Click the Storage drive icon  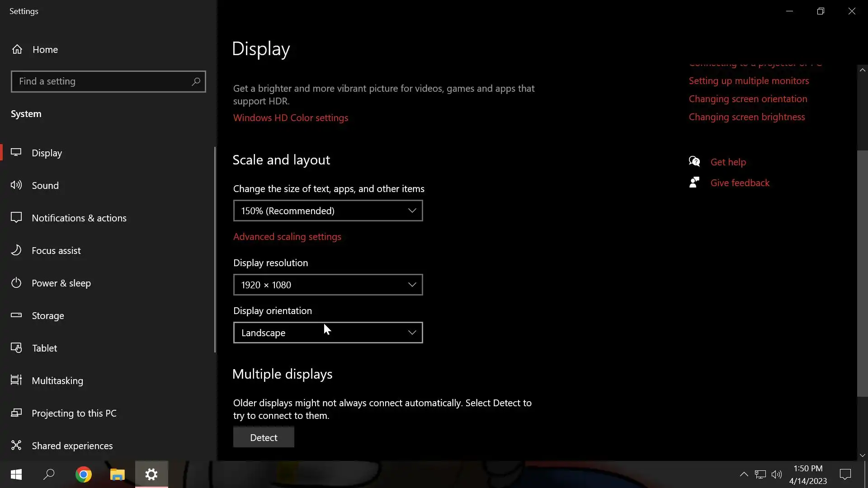(x=16, y=315)
